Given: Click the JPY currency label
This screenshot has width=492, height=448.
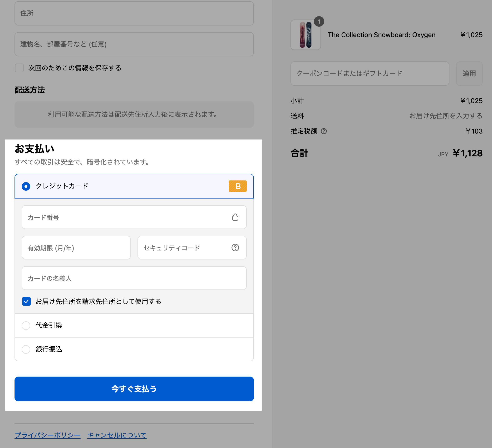Looking at the screenshot, I should click(443, 154).
